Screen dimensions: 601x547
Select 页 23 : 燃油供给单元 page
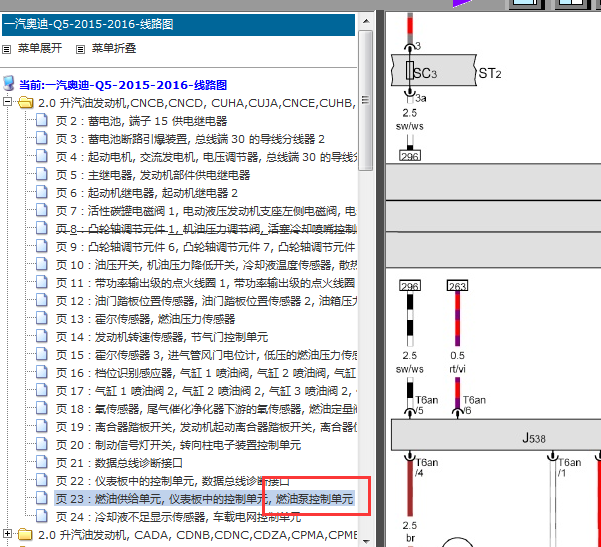pyautogui.click(x=204, y=499)
